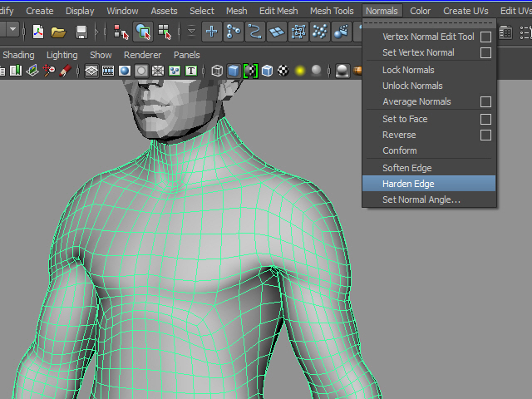This screenshot has height=399, width=532.
Task: Open the Mesh menu
Action: (236, 11)
